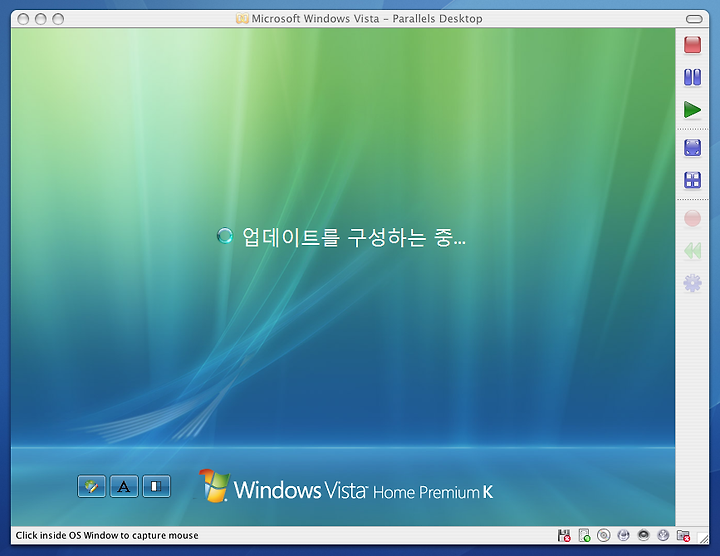Click the Windows Vista flag logo
The height and width of the screenshot is (556, 720).
214,485
